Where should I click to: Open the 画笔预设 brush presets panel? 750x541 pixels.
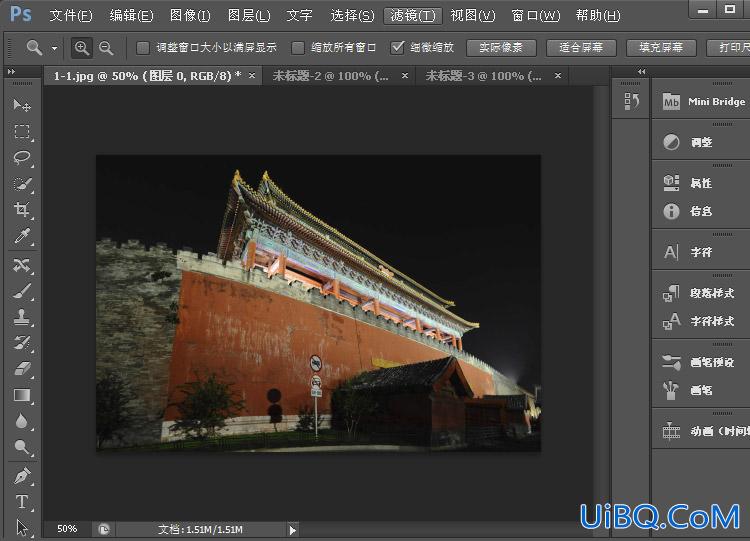click(699, 362)
